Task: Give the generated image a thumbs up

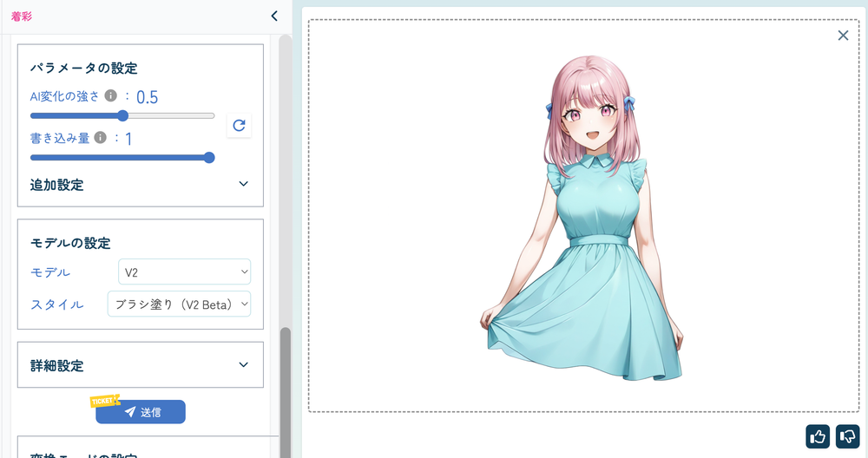Action: [x=817, y=436]
